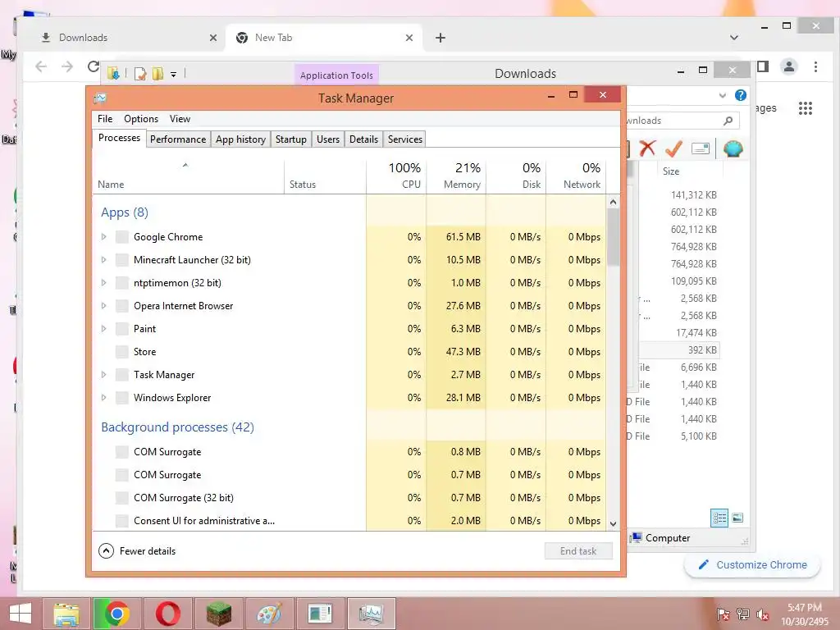Click Customize Chrome button
The image size is (840, 630).
pyautogui.click(x=752, y=564)
